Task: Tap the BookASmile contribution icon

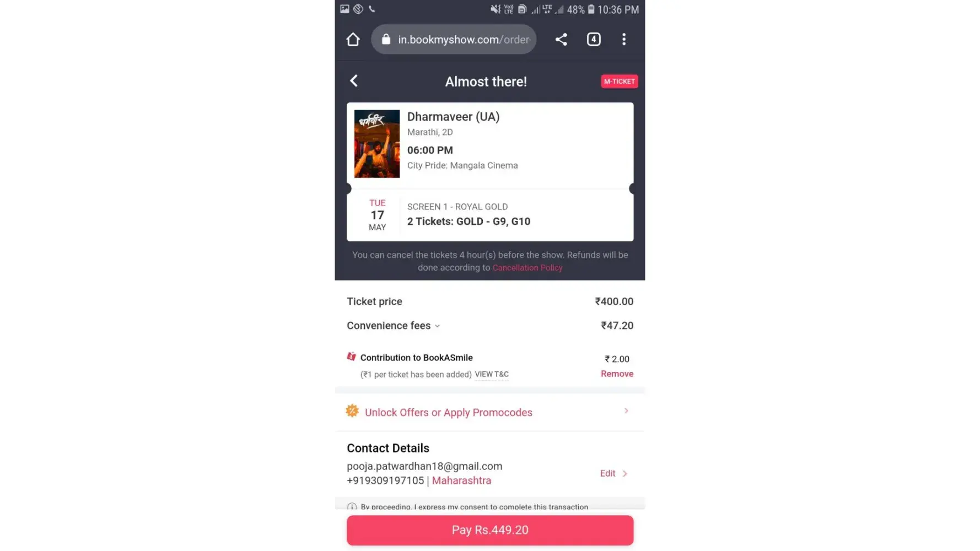Action: [351, 356]
